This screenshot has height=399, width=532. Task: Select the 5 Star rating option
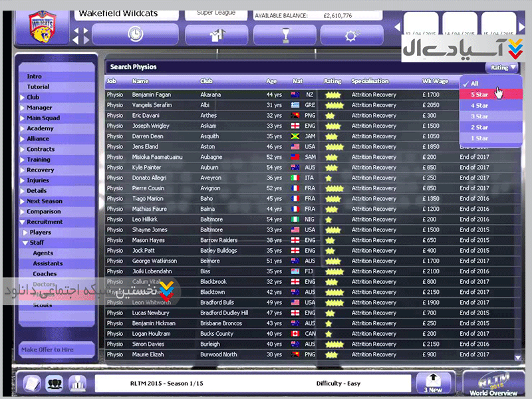click(479, 94)
